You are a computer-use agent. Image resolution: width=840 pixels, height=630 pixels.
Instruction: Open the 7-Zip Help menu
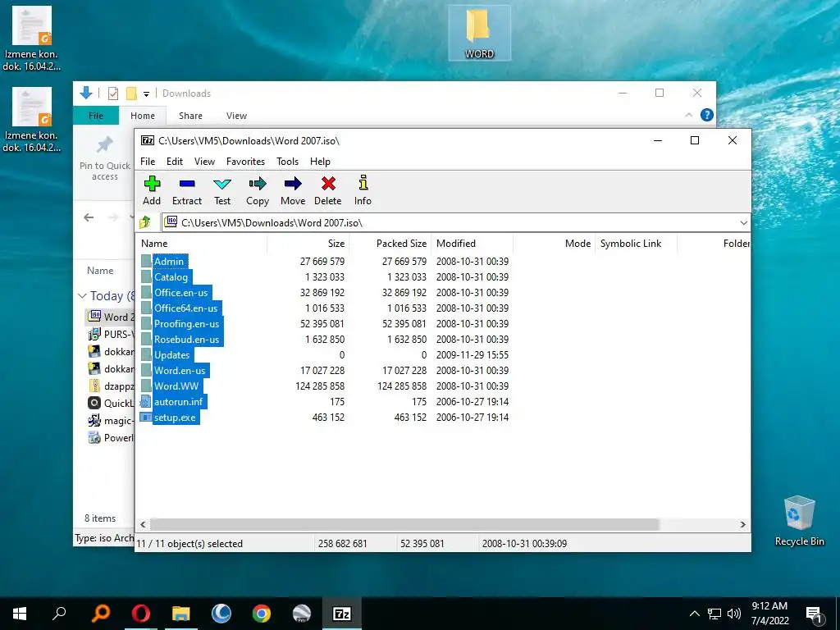321,162
